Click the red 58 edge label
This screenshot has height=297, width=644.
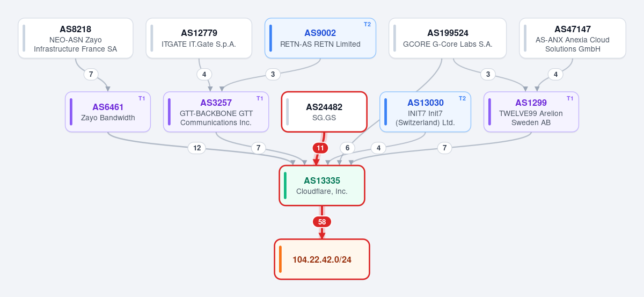tap(322, 222)
